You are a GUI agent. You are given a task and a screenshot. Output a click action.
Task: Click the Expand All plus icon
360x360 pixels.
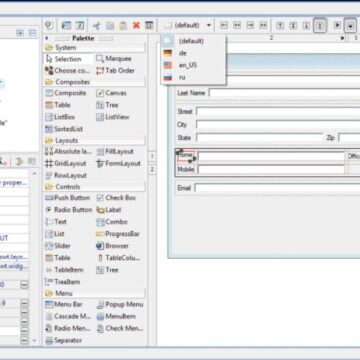(20, 33)
